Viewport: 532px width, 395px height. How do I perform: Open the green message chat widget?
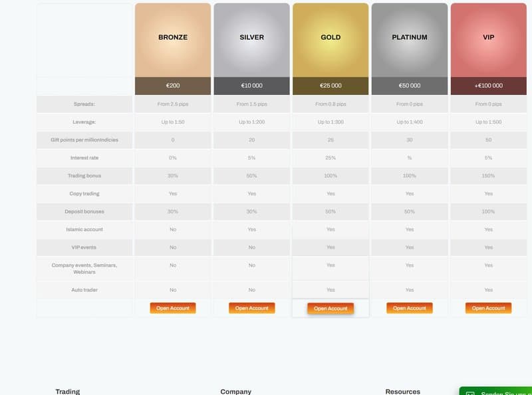[495, 391]
